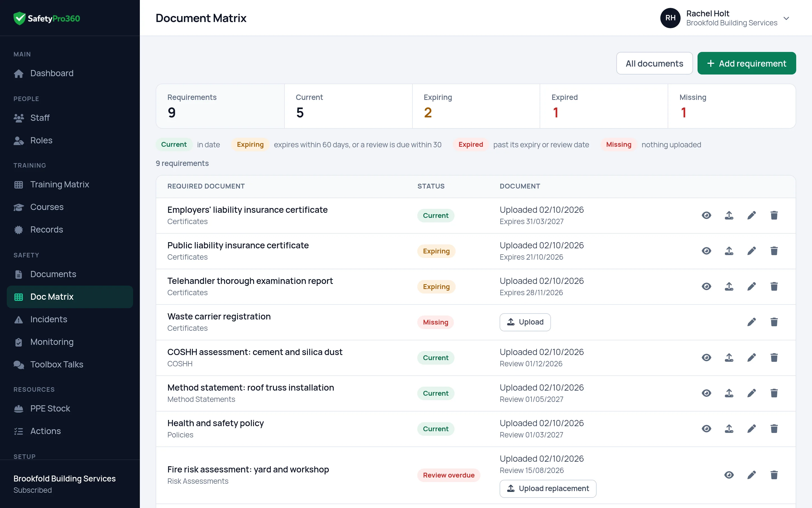View the Telehandler thorough examination report

point(706,286)
